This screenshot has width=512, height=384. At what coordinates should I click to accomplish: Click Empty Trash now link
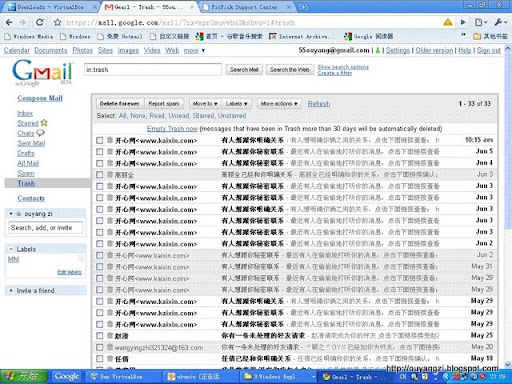click(172, 129)
